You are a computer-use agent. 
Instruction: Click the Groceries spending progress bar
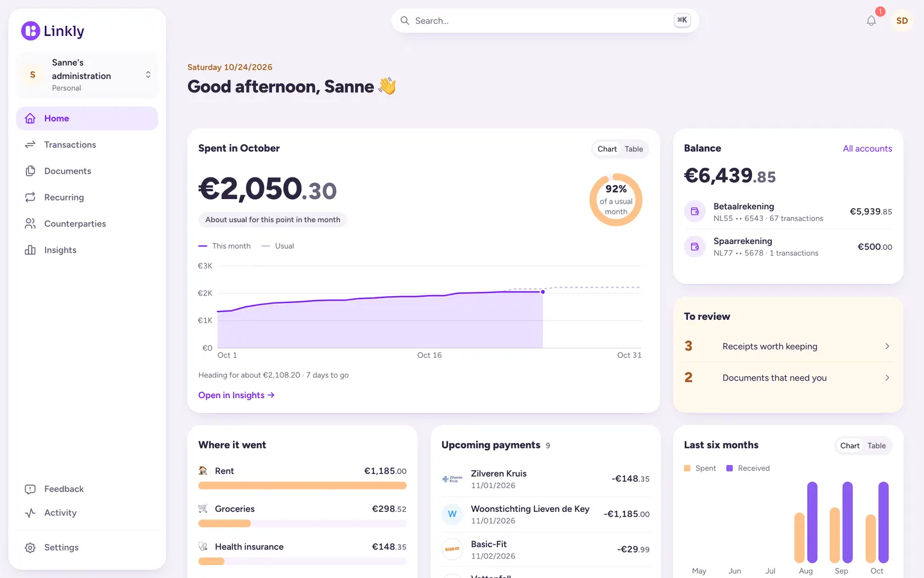point(302,523)
